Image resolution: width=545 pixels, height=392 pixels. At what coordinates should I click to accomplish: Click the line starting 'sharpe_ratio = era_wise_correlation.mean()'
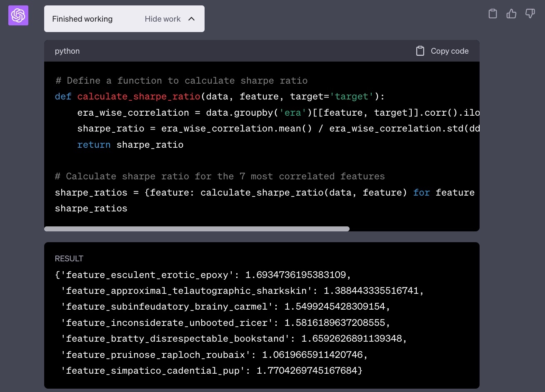click(278, 129)
